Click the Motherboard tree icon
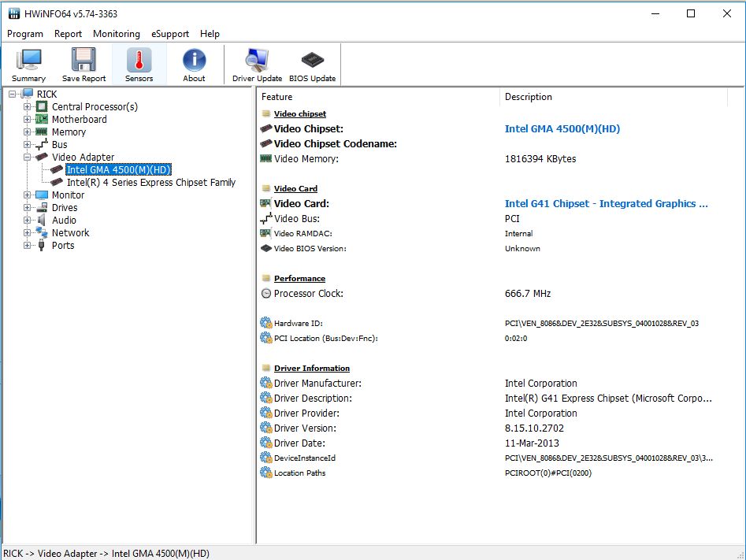This screenshot has width=746, height=560. coord(42,119)
